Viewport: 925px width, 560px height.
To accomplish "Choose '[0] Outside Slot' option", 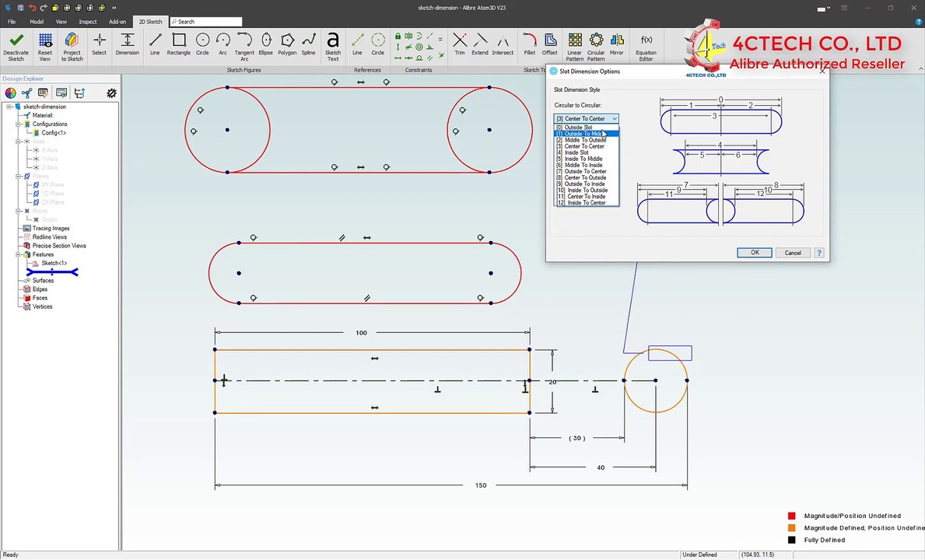I will pos(587,128).
